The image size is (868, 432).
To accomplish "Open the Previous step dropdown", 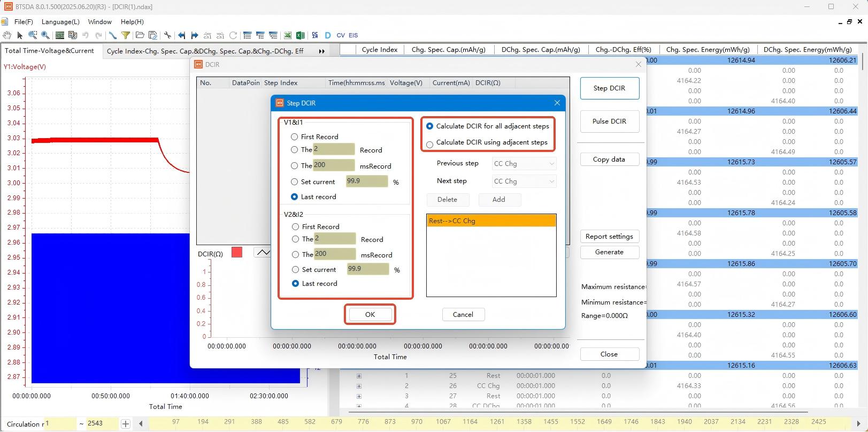I will [524, 164].
